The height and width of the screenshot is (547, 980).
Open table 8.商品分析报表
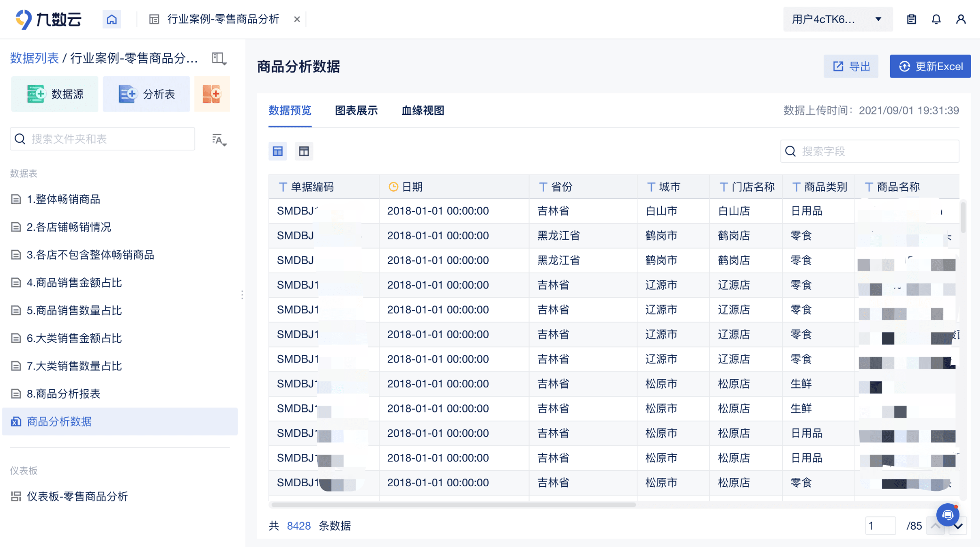tap(63, 394)
